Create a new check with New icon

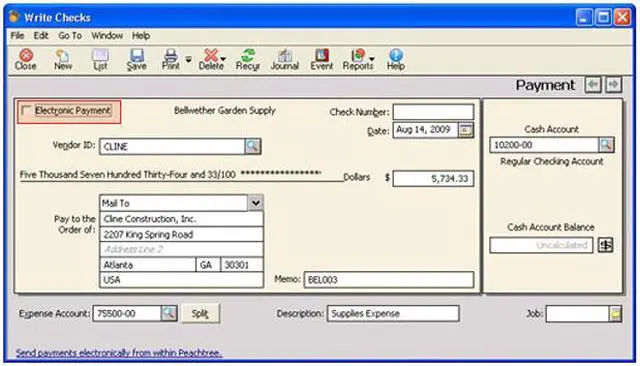point(63,60)
